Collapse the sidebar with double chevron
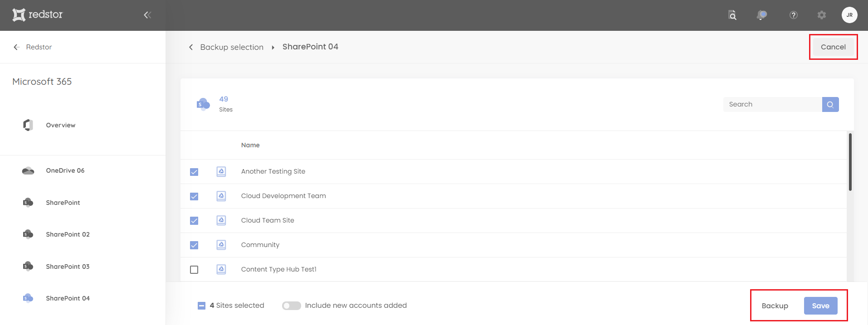This screenshot has width=868, height=325. click(x=147, y=15)
